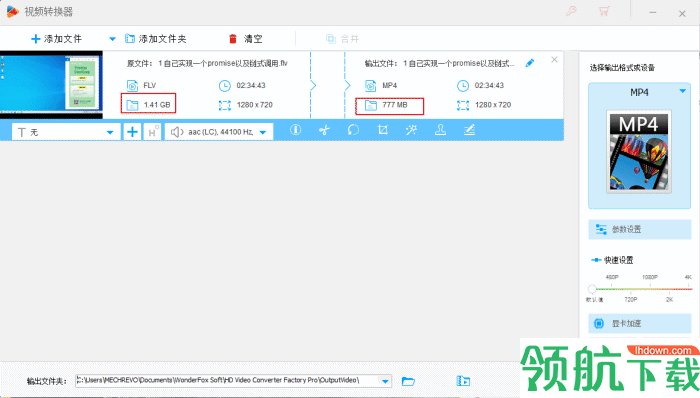This screenshot has width=700, height=398.
Task: Select the rotate tool
Action: [353, 130]
